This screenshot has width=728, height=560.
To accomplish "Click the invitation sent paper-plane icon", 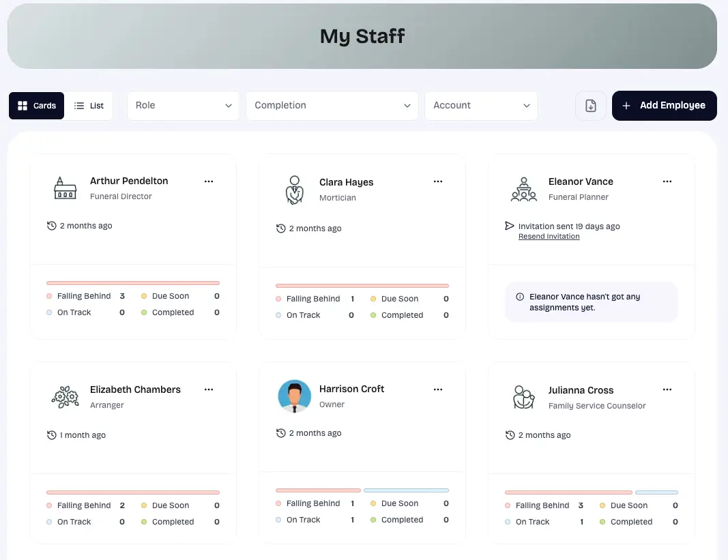I will click(x=509, y=226).
